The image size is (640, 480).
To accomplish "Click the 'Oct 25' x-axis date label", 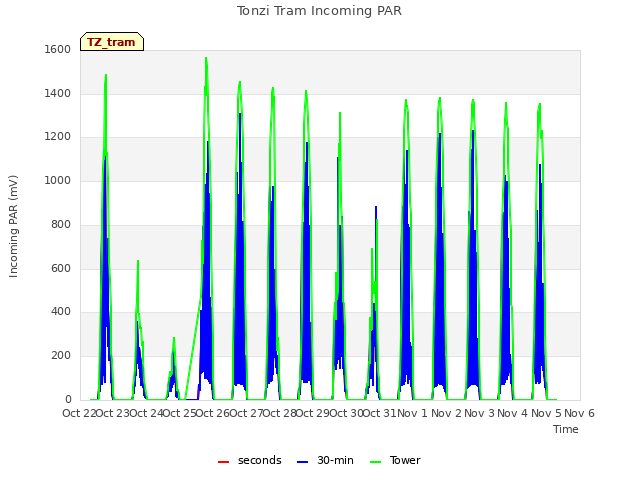I will point(180,413).
